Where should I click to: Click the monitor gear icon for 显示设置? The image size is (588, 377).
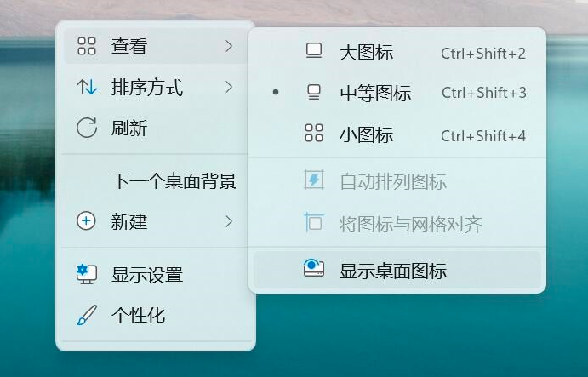pyautogui.click(x=87, y=274)
